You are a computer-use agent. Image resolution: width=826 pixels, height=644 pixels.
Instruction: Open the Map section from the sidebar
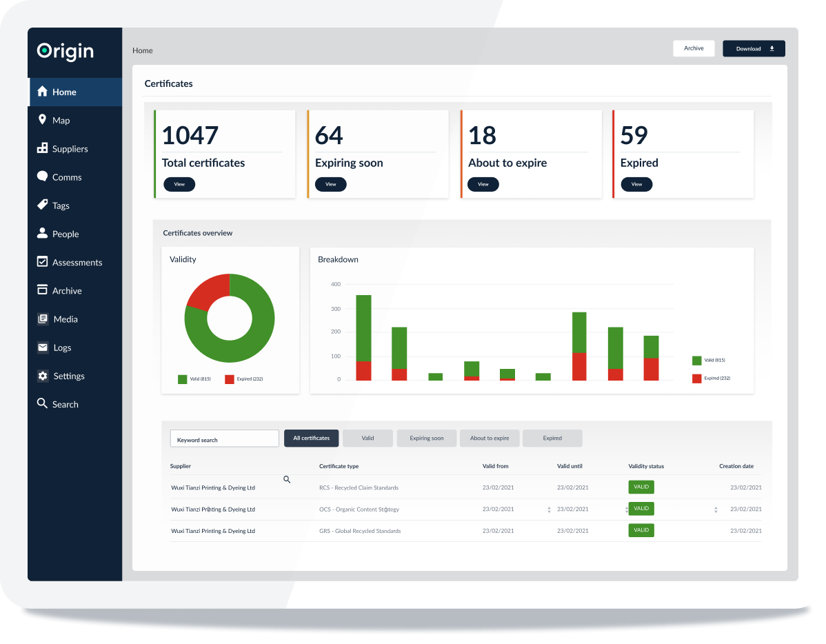click(x=43, y=120)
